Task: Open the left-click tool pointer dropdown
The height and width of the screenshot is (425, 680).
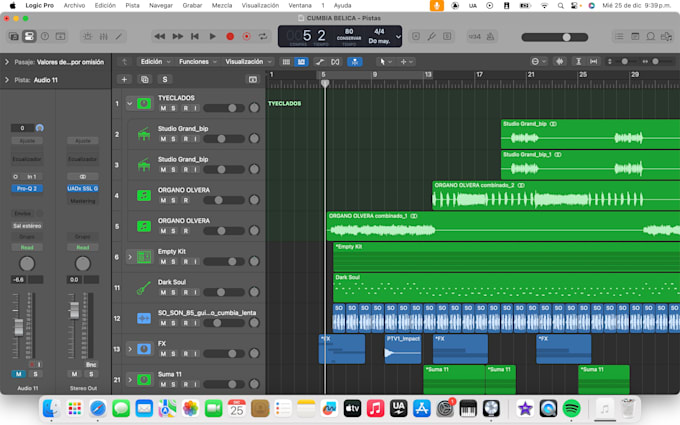Action: pos(386,62)
